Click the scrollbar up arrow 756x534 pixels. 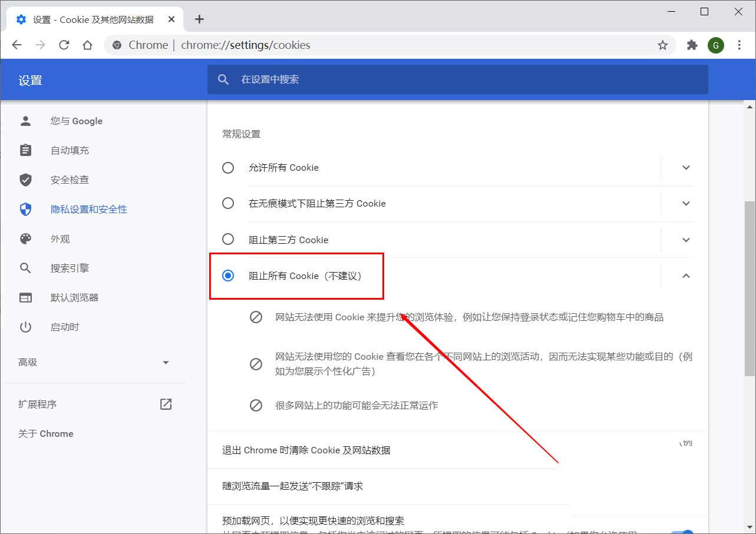pos(750,107)
